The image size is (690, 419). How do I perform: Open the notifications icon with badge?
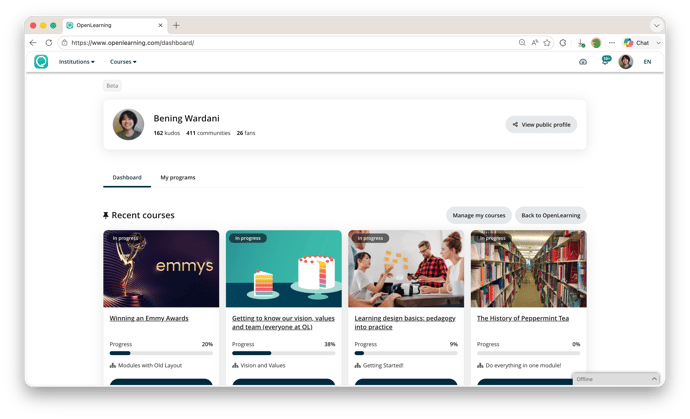(x=605, y=61)
